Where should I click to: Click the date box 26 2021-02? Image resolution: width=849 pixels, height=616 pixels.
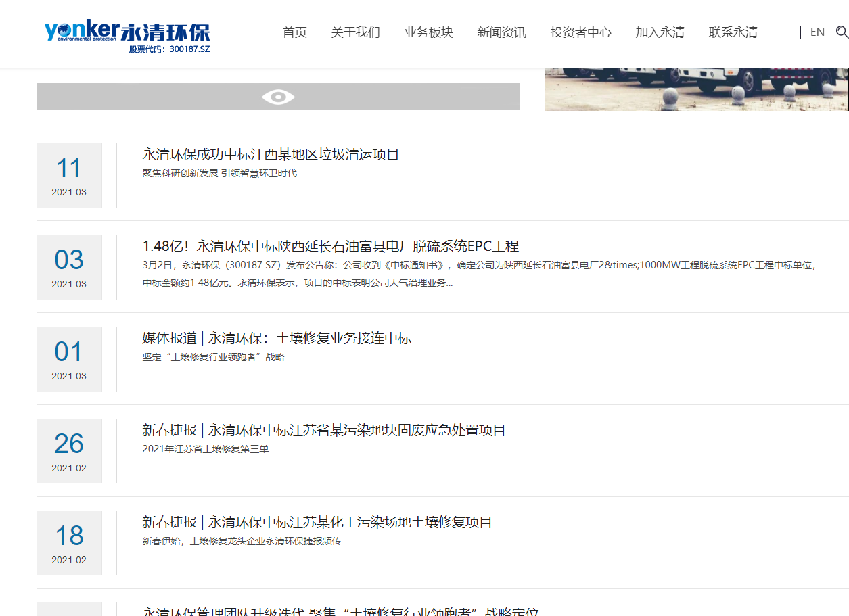(x=70, y=451)
